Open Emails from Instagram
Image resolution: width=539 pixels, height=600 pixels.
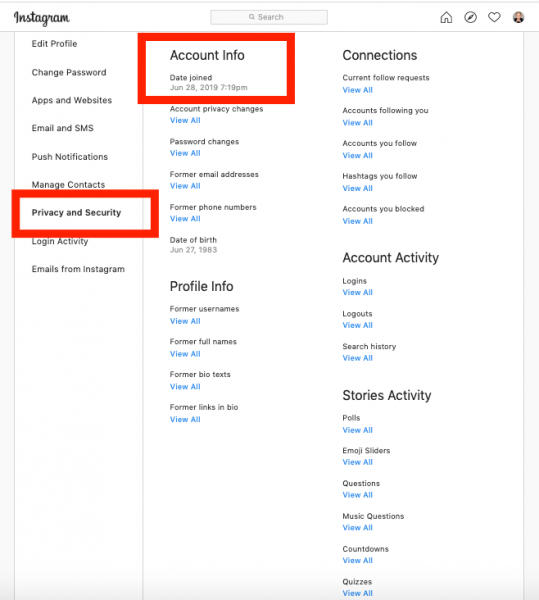coord(78,269)
